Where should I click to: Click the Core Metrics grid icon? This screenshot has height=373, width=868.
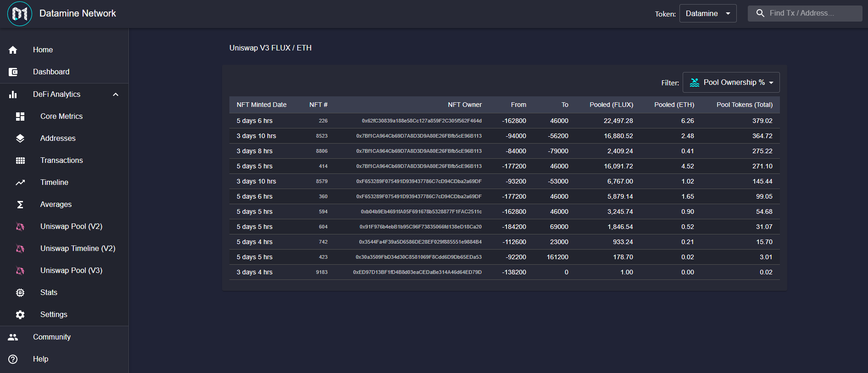(x=20, y=117)
